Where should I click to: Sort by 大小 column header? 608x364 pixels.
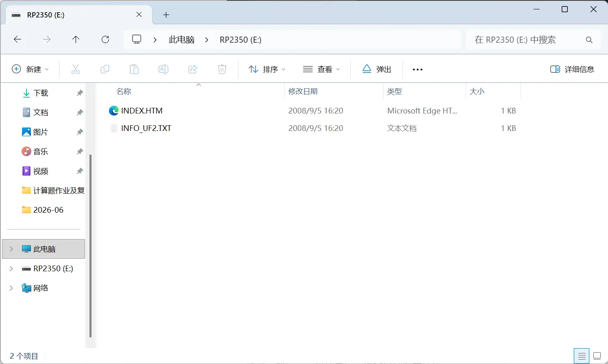pos(477,92)
